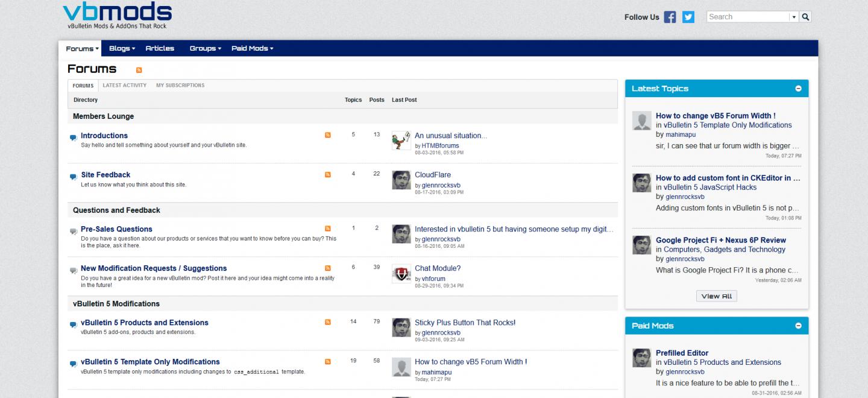Viewport: 868px width, 398px height.
Task: Open RSS feed for Site Feedback forum
Action: pyautogui.click(x=328, y=174)
